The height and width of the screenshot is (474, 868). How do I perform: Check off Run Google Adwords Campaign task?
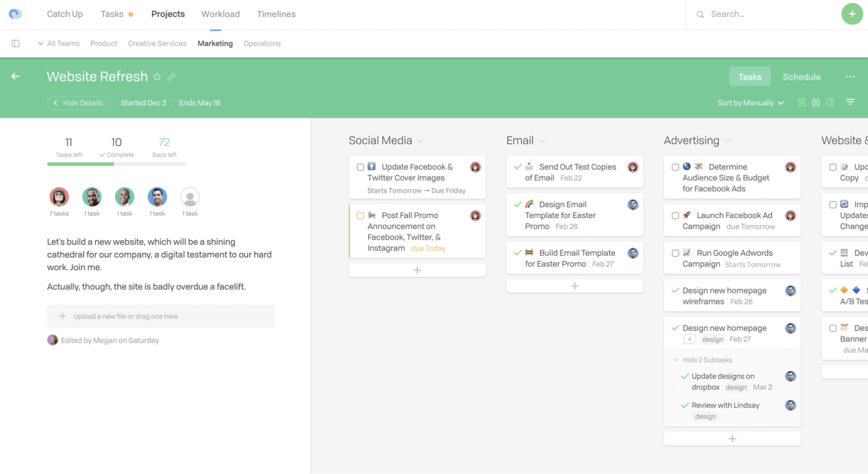click(x=675, y=253)
